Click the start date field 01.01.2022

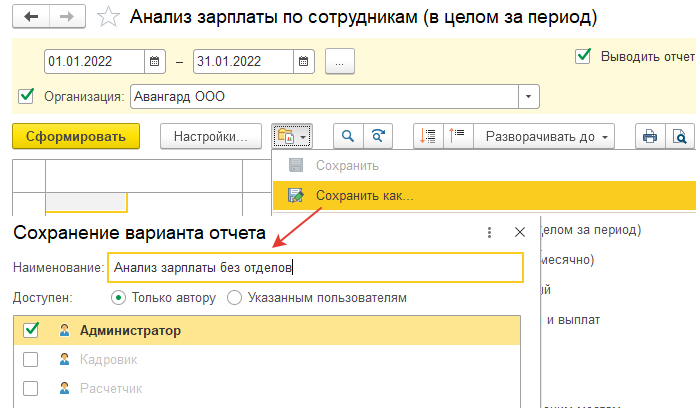pyautogui.click(x=94, y=61)
